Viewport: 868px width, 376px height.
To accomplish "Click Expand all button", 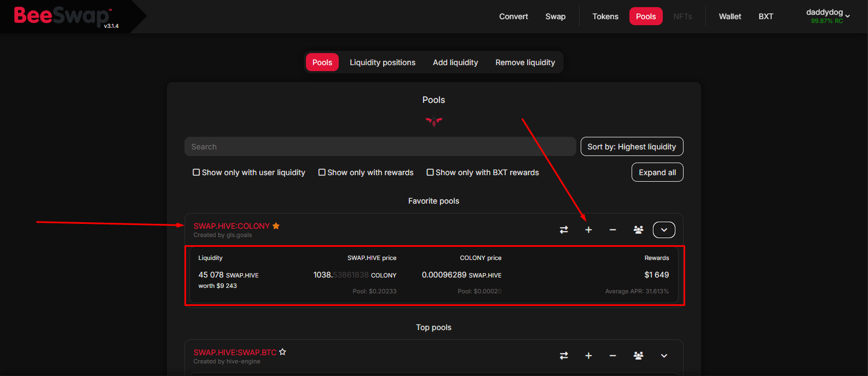I will (x=657, y=172).
